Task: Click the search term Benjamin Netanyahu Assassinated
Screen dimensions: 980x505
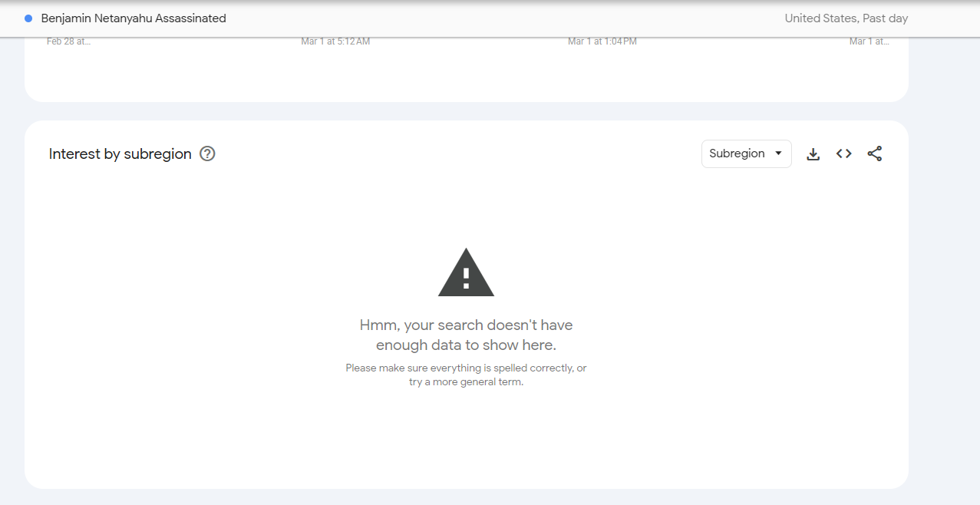Action: 134,18
